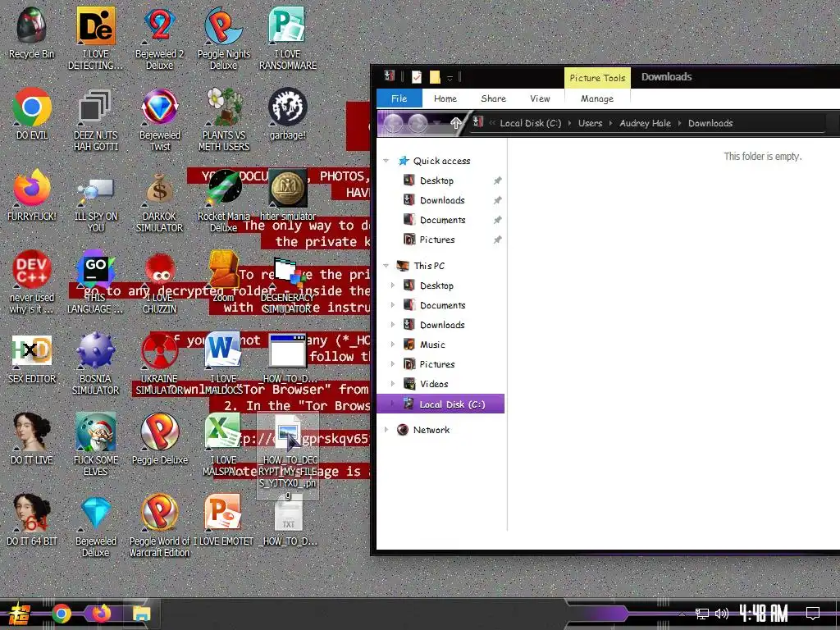The image size is (840, 630).
Task: Open the 'DEEZ NUTS HAH GOTTI' desktop icon
Action: [x=95, y=120]
